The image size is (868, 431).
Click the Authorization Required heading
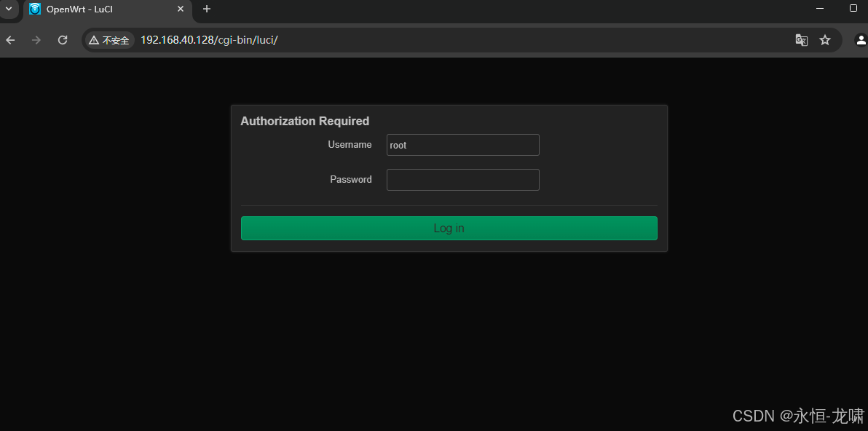coord(304,121)
